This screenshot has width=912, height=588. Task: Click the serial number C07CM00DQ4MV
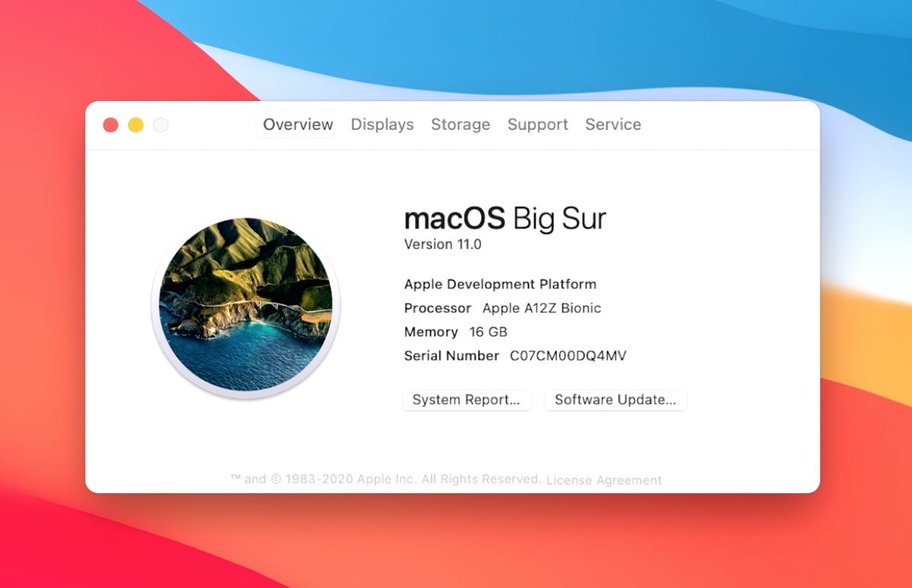pyautogui.click(x=568, y=356)
